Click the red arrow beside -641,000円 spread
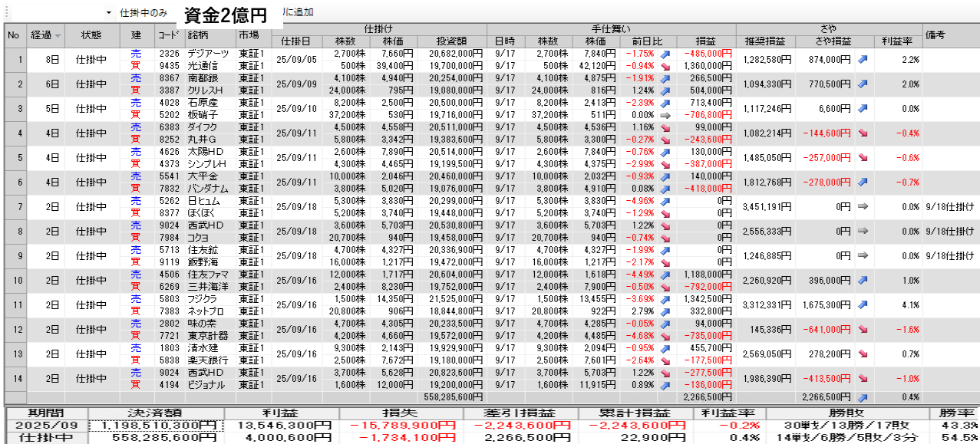 [862, 330]
